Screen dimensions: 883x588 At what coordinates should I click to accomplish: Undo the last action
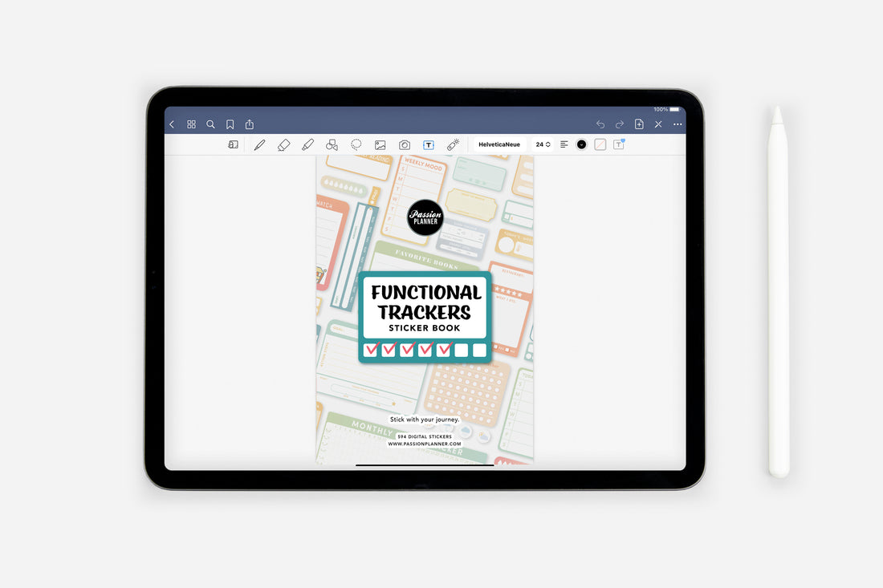pyautogui.click(x=600, y=124)
